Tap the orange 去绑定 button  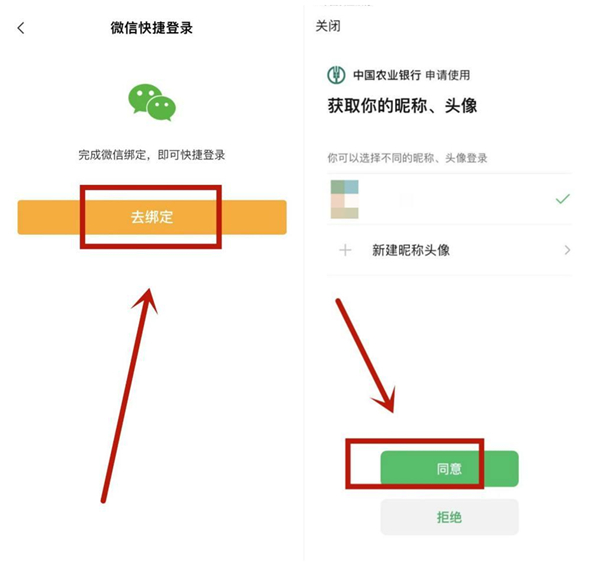(x=152, y=217)
